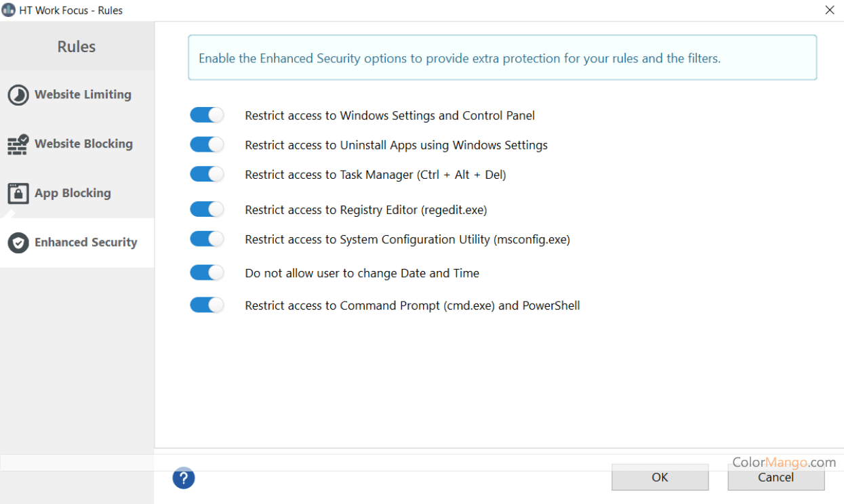Open help via the question mark icon
Screen dimensions: 844x504
(184, 478)
